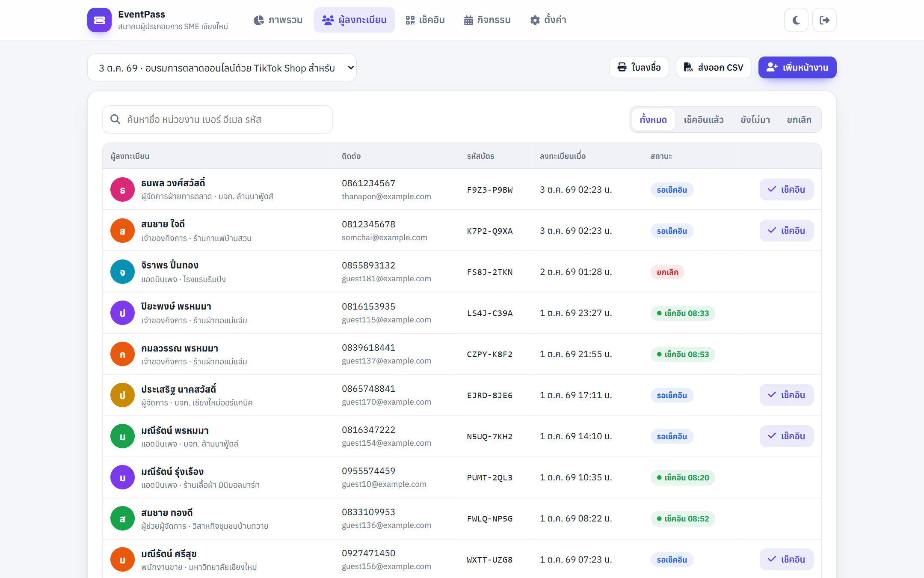This screenshot has width=924, height=578.
Task: Select the ทั้งหมด filter
Action: (x=653, y=119)
